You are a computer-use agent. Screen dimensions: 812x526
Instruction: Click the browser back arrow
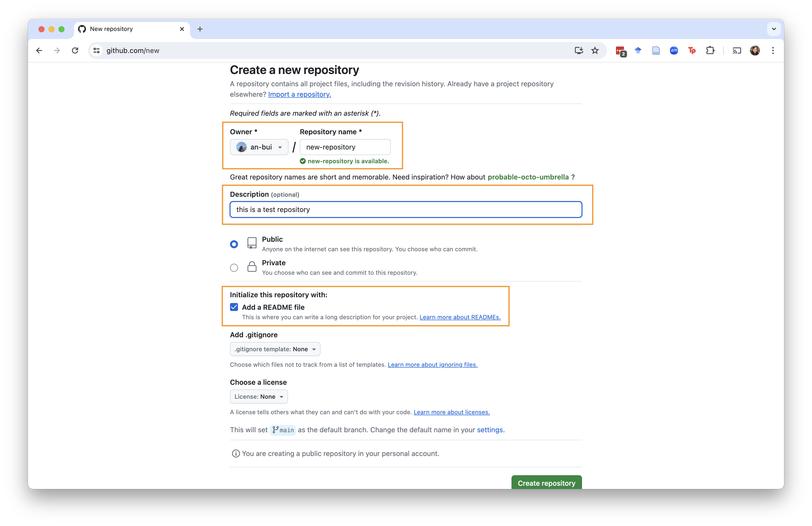(39, 50)
